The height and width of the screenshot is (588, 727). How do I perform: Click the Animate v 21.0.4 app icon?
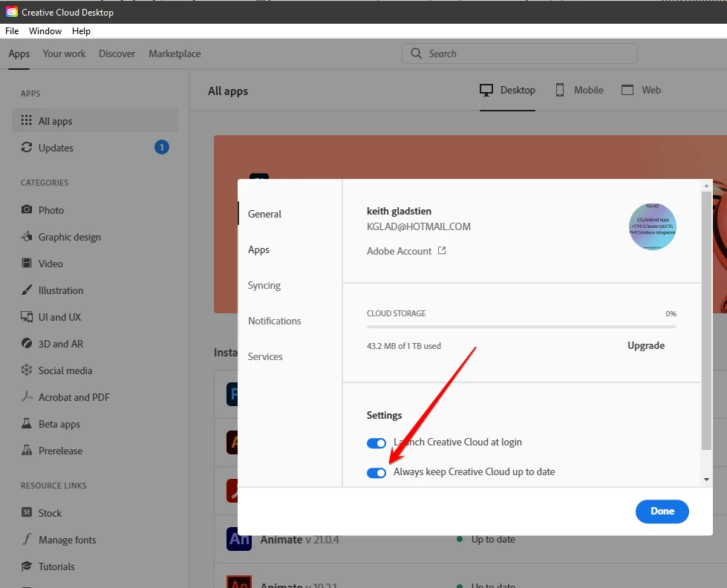(x=239, y=539)
